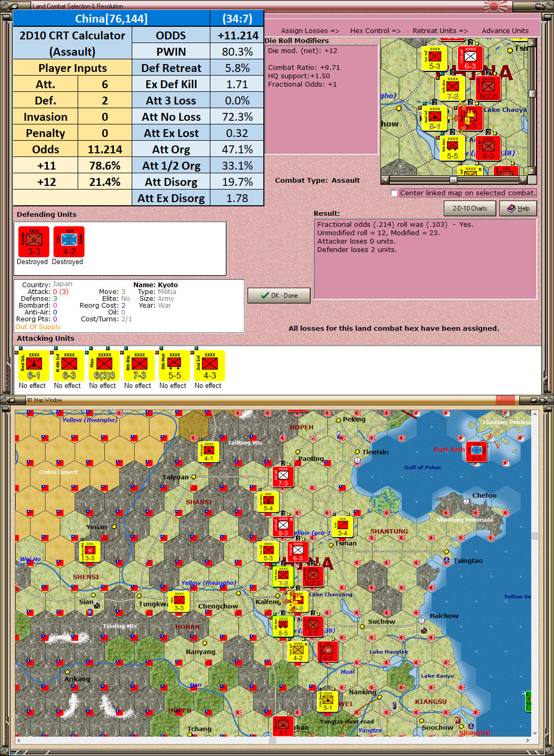Viewport: 554px width, 756px height.
Task: Select the destroyed Terr MAN 4-2 defender
Action: (x=69, y=242)
